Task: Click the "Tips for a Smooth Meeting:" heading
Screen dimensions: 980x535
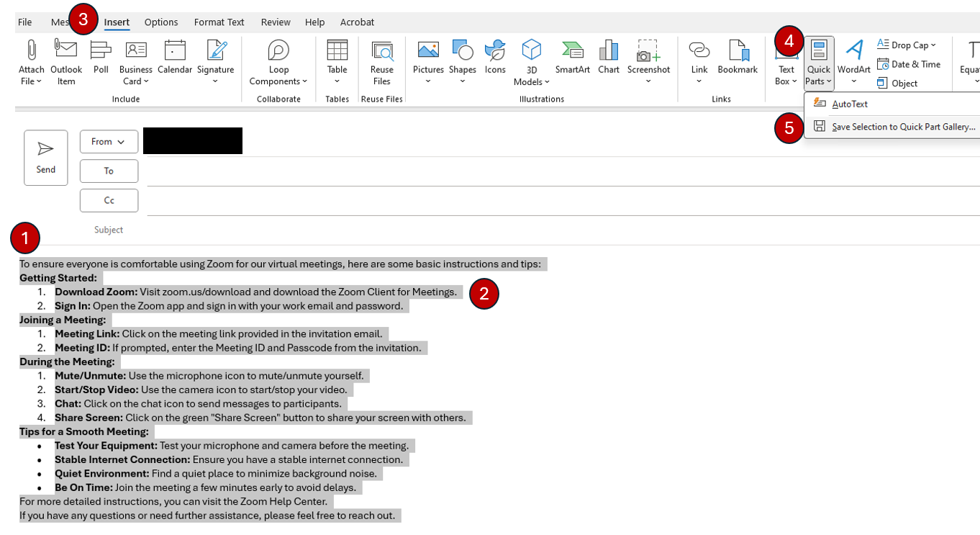Action: (84, 431)
